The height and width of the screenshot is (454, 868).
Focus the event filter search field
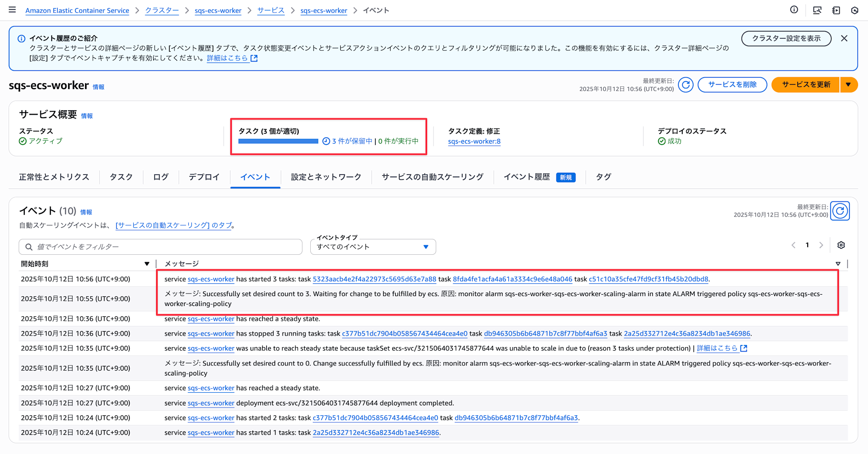[161, 247]
